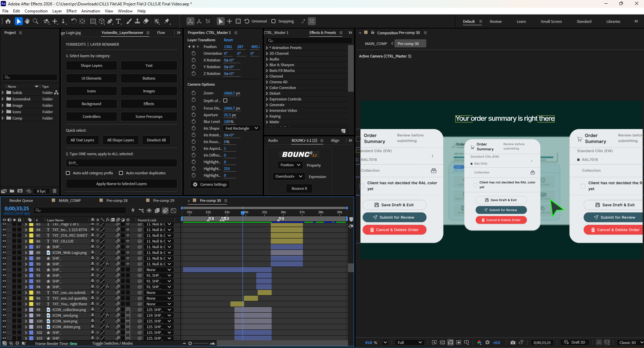The width and height of the screenshot is (644, 348).
Task: Click the Bounce It button
Action: tap(299, 188)
